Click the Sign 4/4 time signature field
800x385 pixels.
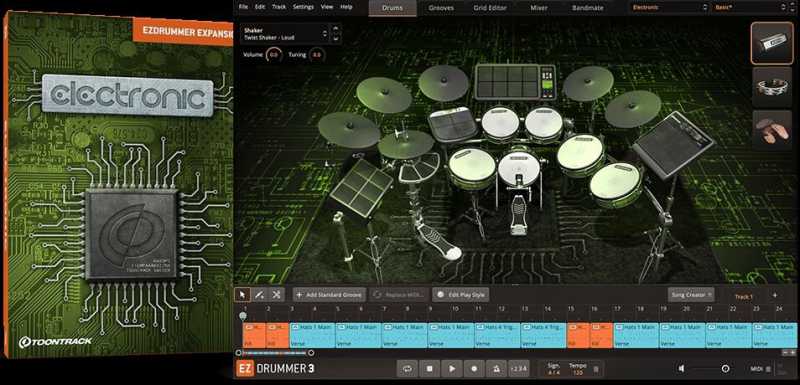tap(553, 369)
